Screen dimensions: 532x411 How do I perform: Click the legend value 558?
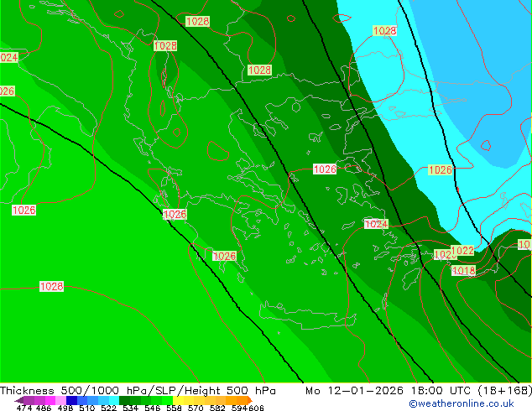pos(174,408)
